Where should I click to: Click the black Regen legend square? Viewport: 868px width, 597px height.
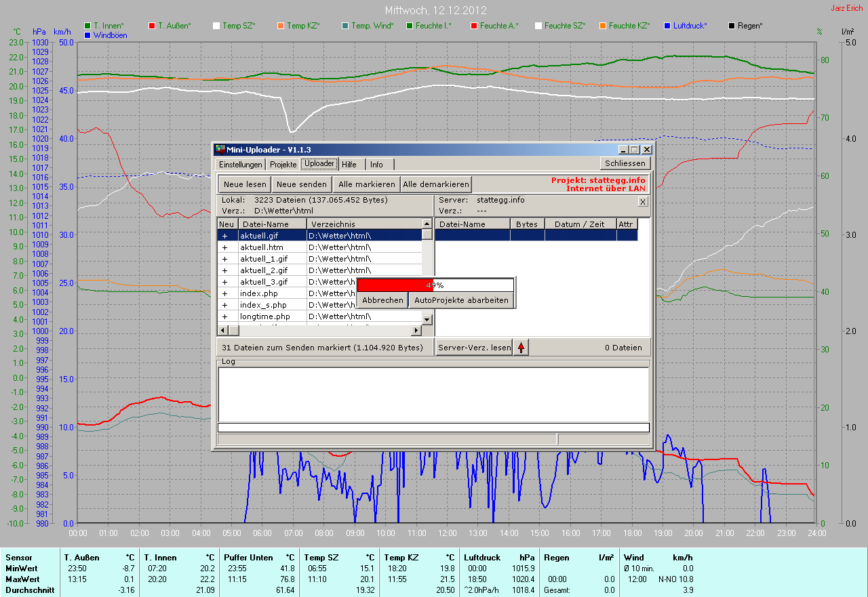pyautogui.click(x=732, y=26)
